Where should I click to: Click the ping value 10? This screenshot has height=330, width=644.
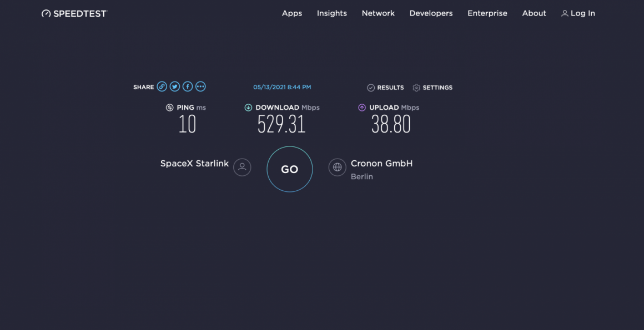[187, 124]
